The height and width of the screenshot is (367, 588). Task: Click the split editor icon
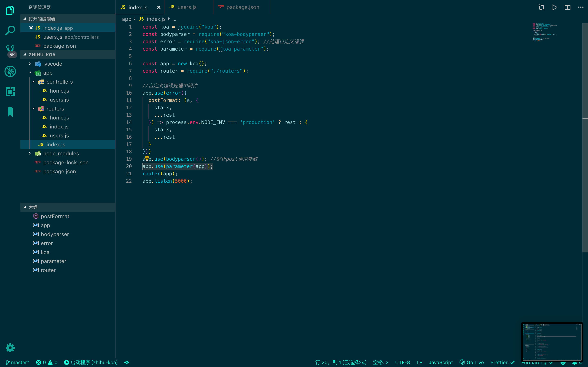point(567,7)
